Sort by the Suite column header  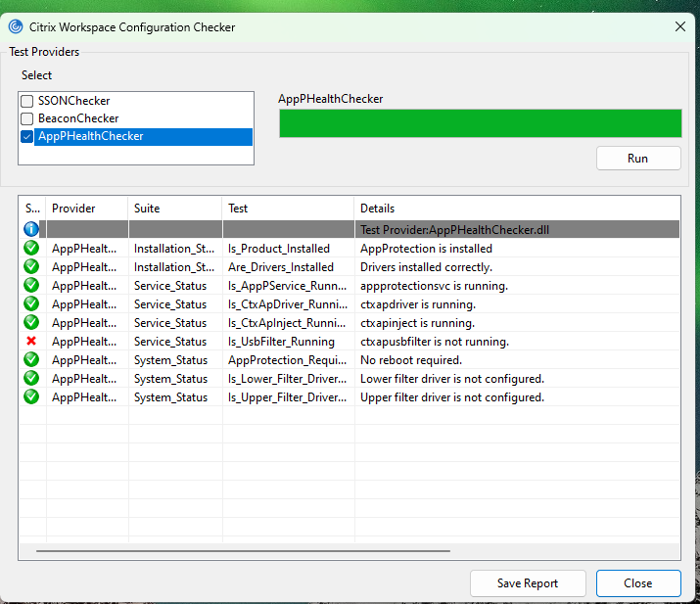174,209
